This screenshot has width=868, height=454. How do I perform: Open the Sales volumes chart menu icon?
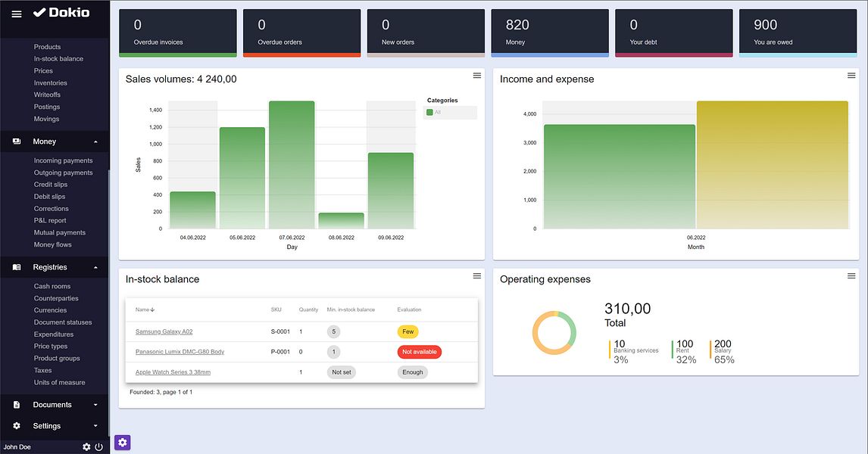coord(476,76)
